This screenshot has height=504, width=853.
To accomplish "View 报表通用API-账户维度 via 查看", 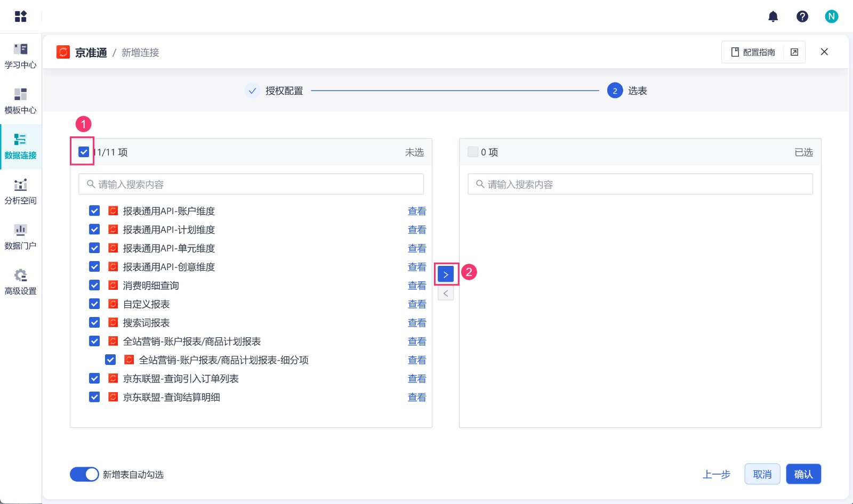I will [417, 211].
